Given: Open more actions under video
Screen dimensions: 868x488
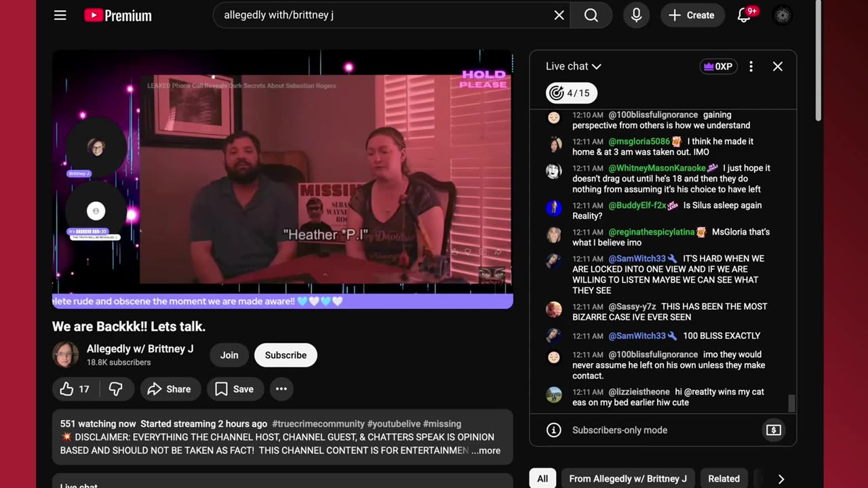Looking at the screenshot, I should (281, 389).
